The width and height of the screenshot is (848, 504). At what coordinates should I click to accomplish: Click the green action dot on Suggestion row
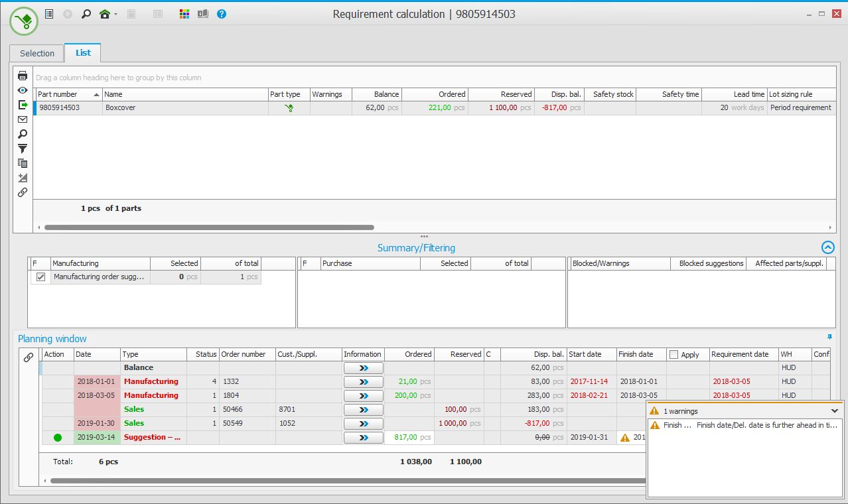(x=58, y=438)
